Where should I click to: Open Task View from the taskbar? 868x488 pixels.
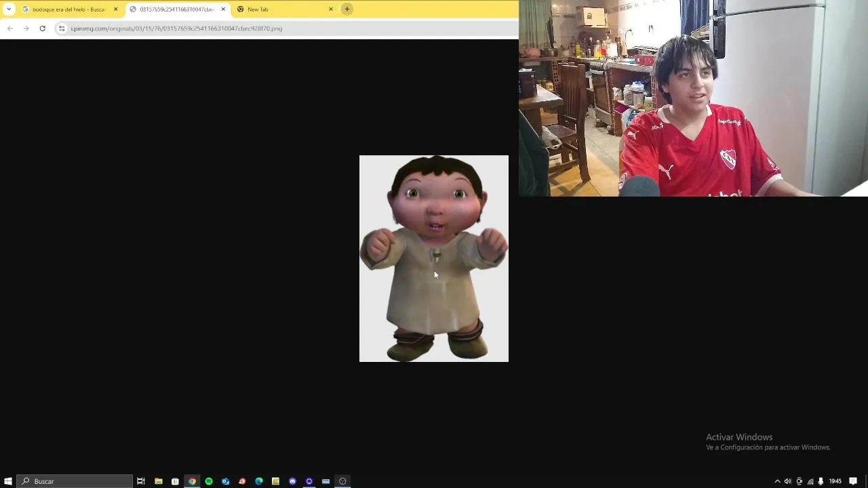141,481
